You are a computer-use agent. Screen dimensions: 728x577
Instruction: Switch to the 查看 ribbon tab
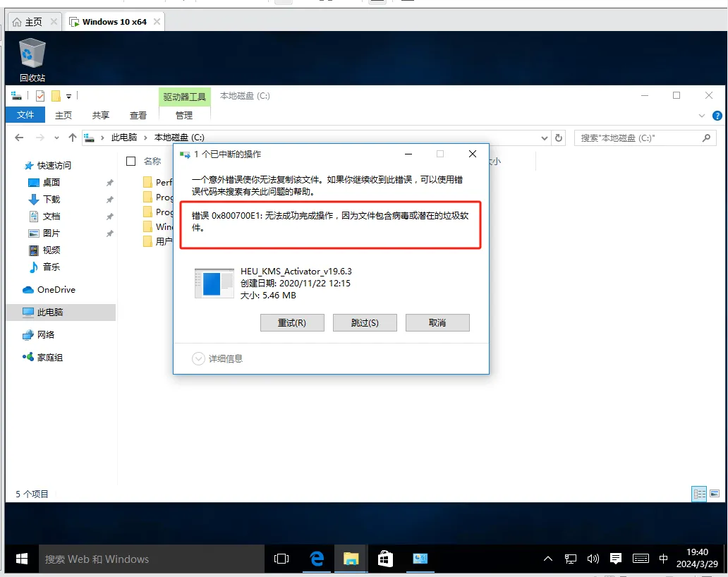[x=138, y=115]
